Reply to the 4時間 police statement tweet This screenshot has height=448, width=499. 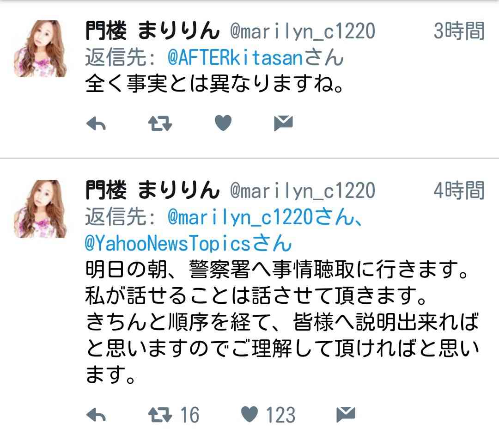[96, 415]
